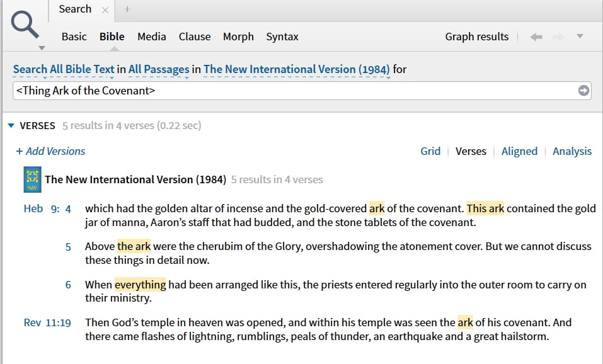Click Add Versions link

50,151
